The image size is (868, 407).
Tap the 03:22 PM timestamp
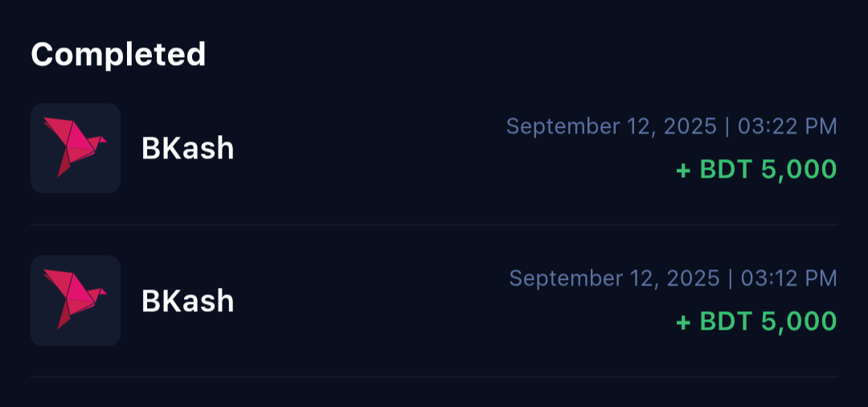788,126
